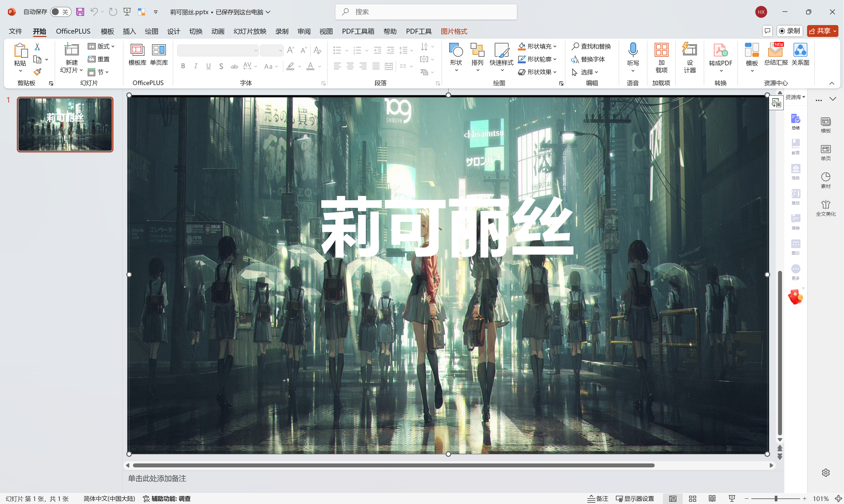Toggle center text alignment
This screenshot has height=504, width=844.
[x=350, y=66]
